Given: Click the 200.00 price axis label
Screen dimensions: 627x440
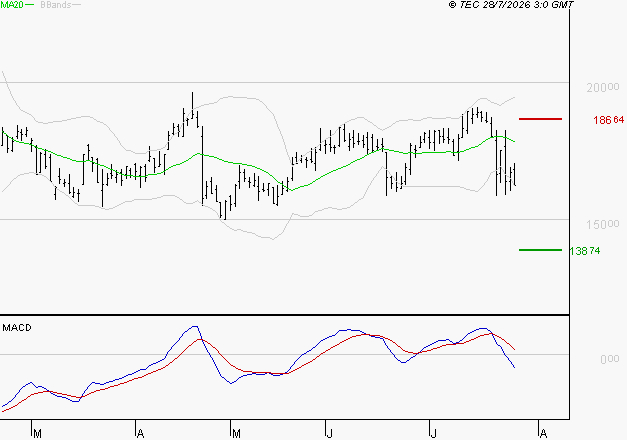Looking at the screenshot, I should (603, 87).
